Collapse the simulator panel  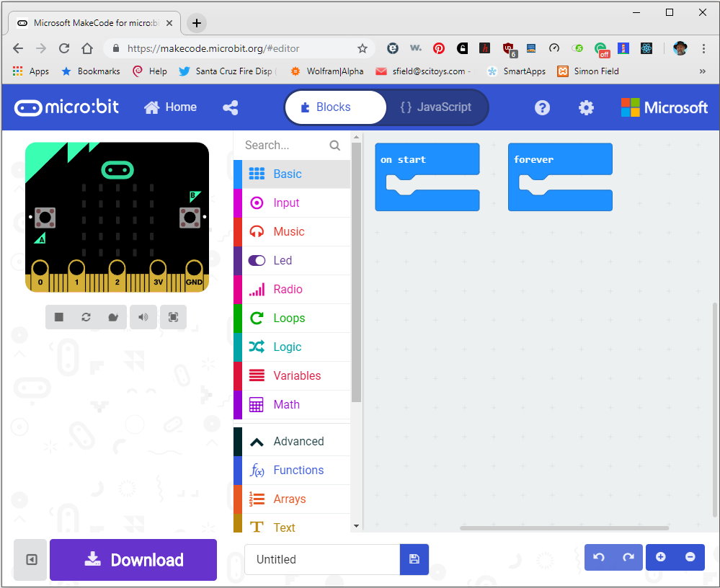pyautogui.click(x=31, y=560)
